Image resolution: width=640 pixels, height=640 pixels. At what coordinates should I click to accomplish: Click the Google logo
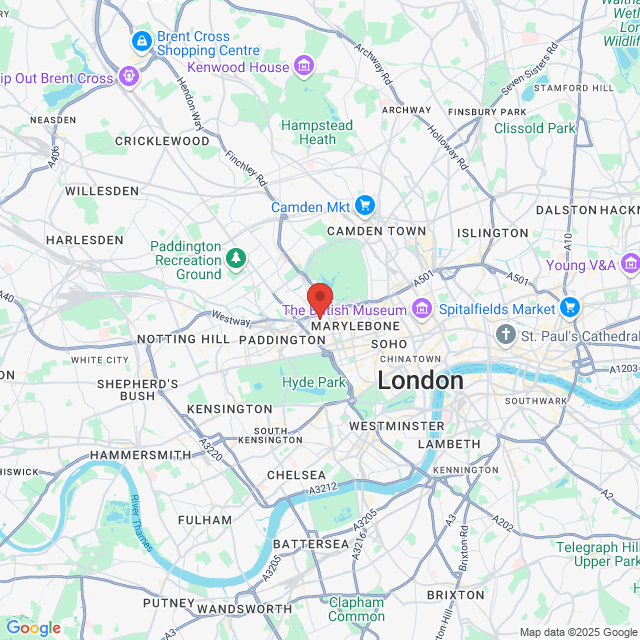point(33,628)
